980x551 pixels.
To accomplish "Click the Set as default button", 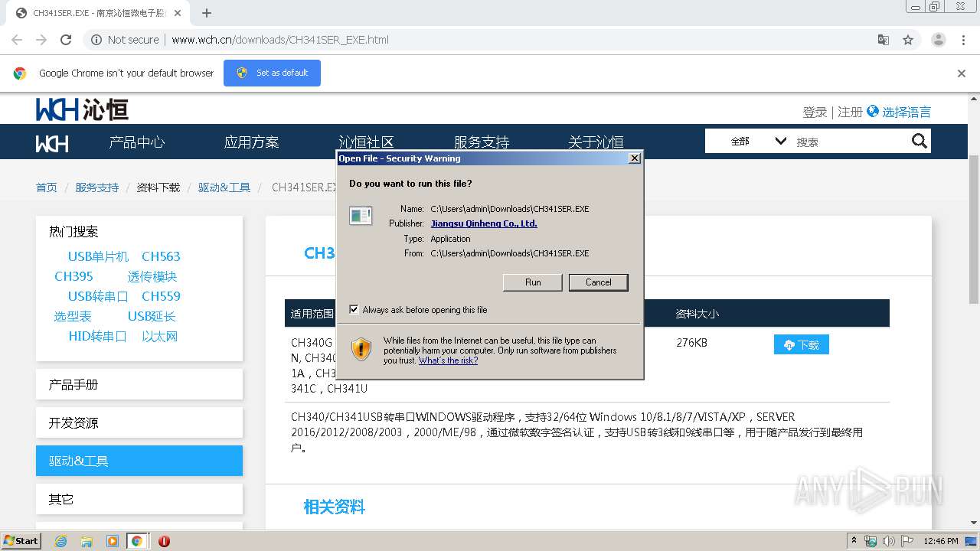I will pyautogui.click(x=272, y=73).
